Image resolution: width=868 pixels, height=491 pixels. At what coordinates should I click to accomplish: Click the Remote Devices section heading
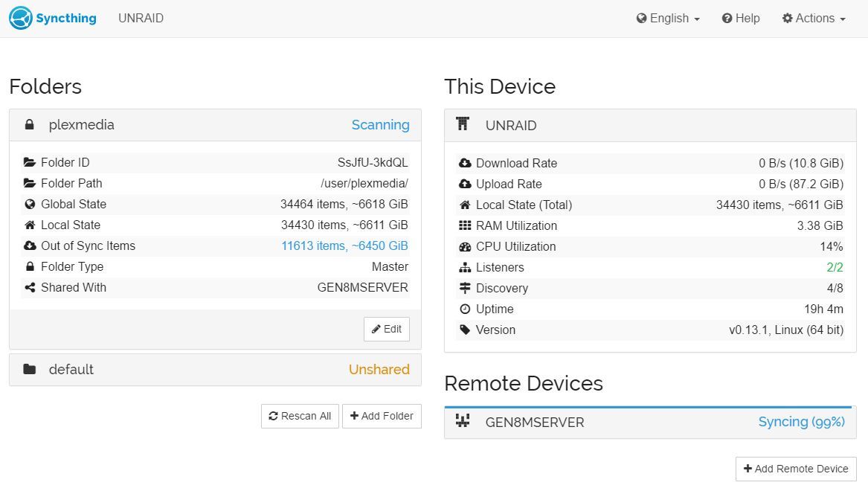click(524, 383)
